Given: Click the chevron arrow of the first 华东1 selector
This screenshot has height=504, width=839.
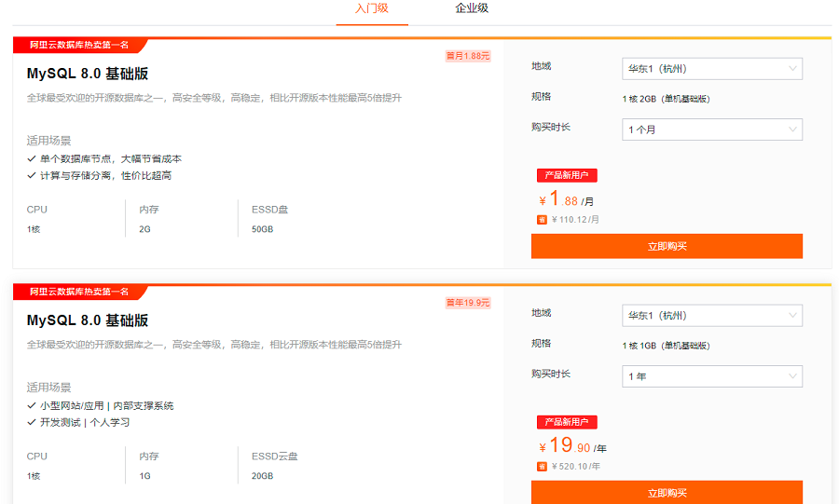Looking at the screenshot, I should click(x=792, y=69).
